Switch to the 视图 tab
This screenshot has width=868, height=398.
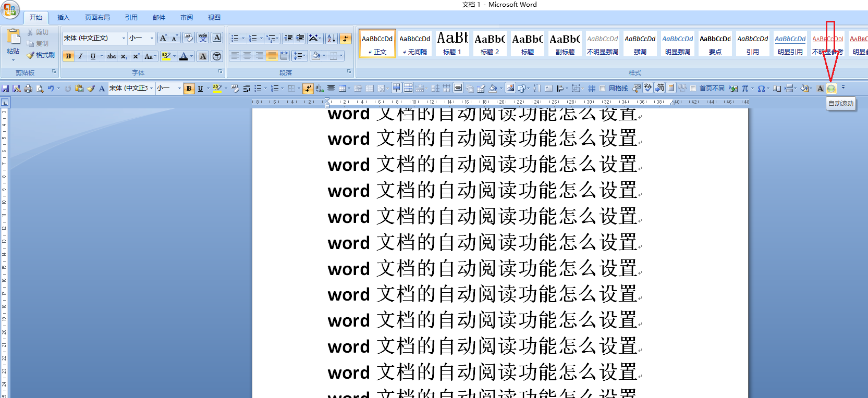214,18
